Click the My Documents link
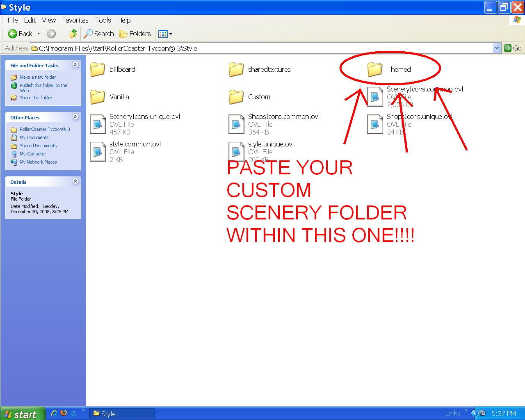 34,137
